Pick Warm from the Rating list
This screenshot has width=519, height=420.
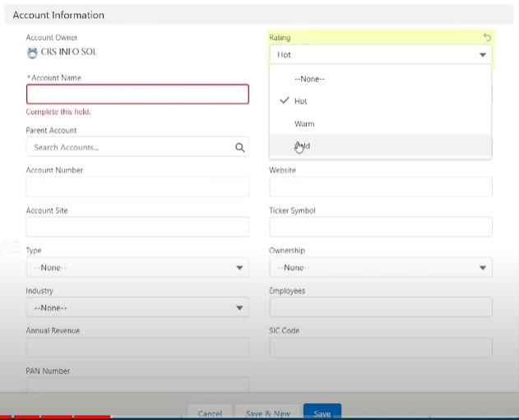point(304,124)
